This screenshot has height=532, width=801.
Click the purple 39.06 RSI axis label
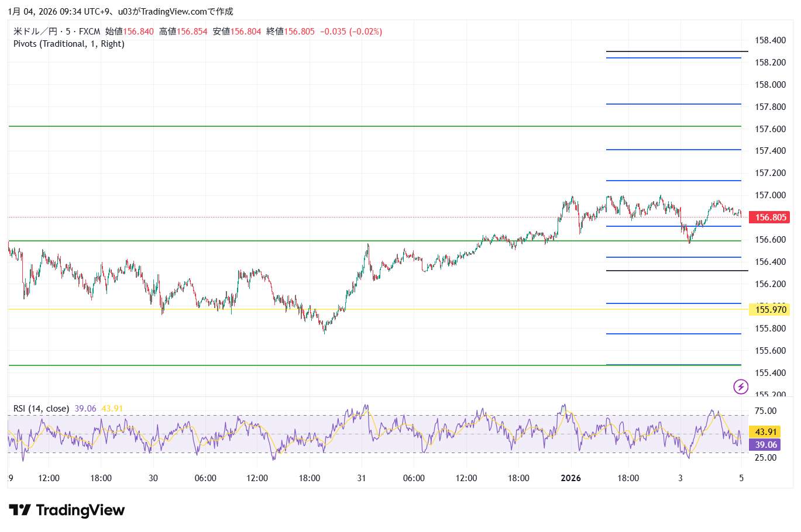[x=765, y=445]
